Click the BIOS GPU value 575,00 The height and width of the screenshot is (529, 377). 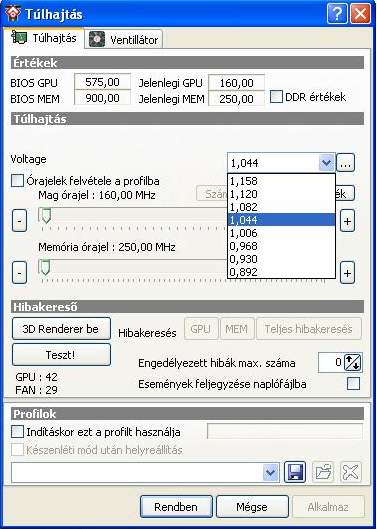(102, 82)
